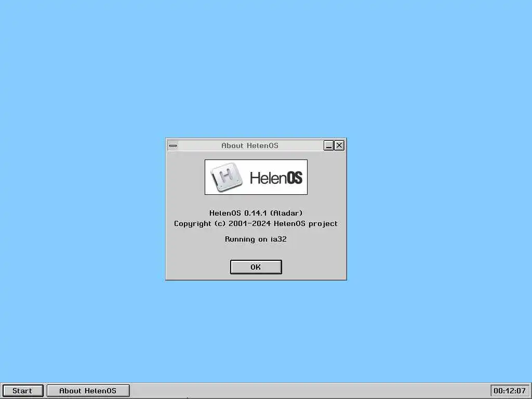Select the About HelenOS taskbar entry
Viewport: 532px width, 399px height.
pos(88,391)
